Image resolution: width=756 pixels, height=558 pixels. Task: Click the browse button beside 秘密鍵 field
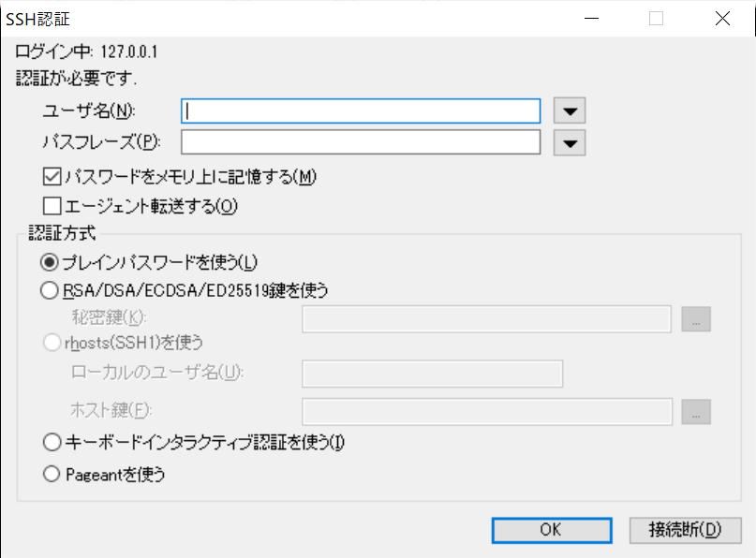click(x=696, y=319)
